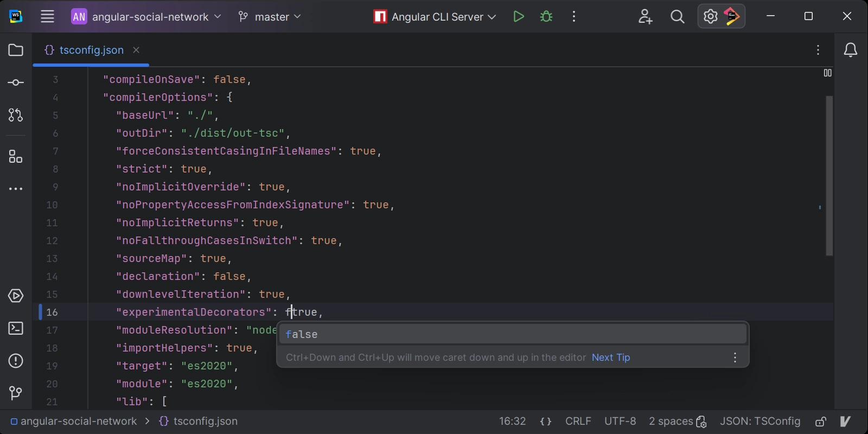This screenshot has height=434, width=868.
Task: Choose the false completion suggestion
Action: pyautogui.click(x=513, y=334)
